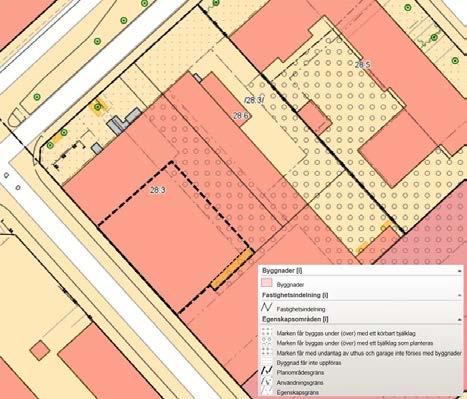Click 'Marken får med undantag av uthus och garage' entry
This screenshot has width=467, height=399.
(369, 353)
